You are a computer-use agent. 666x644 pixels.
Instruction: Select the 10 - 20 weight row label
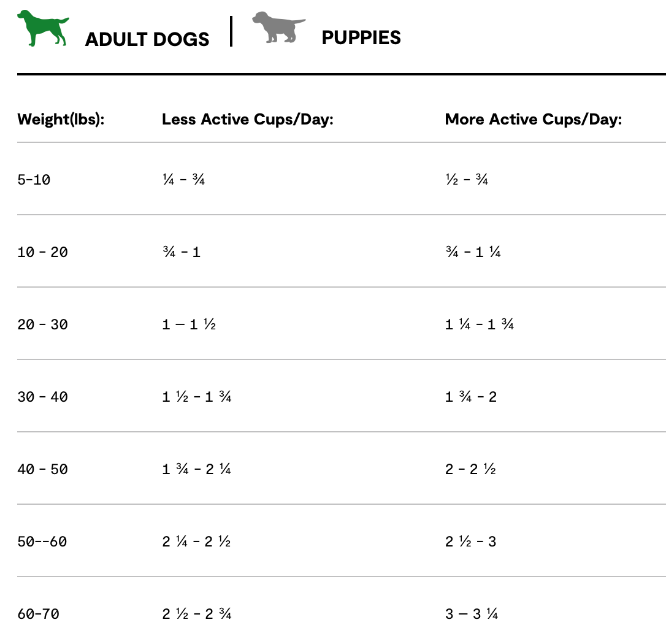(x=42, y=252)
